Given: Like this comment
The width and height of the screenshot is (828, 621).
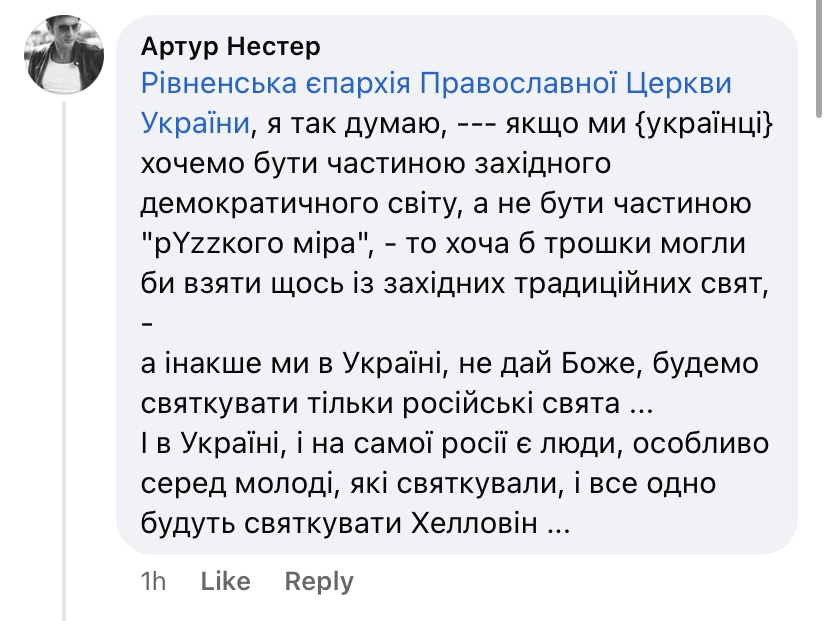Looking at the screenshot, I should (x=225, y=581).
